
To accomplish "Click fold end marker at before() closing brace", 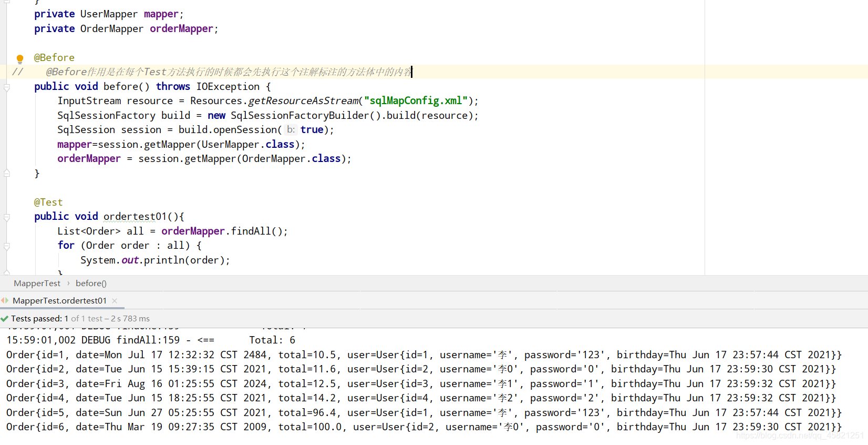I will 7,173.
